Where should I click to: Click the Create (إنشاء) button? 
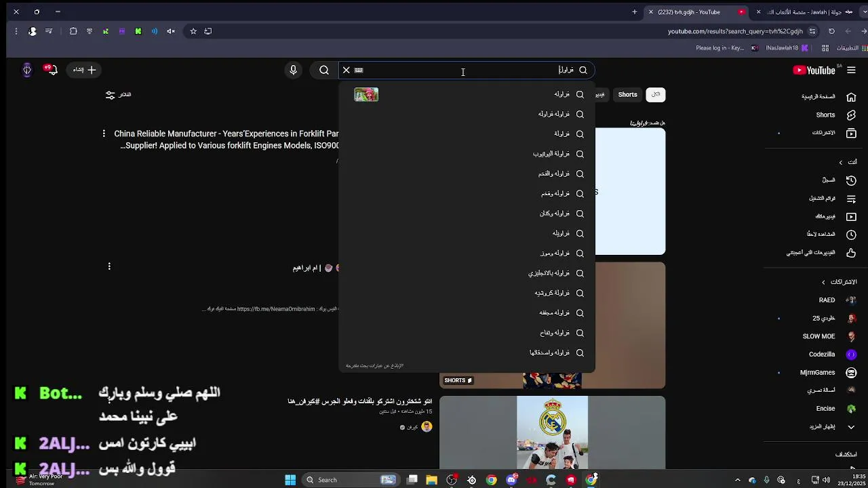(84, 70)
